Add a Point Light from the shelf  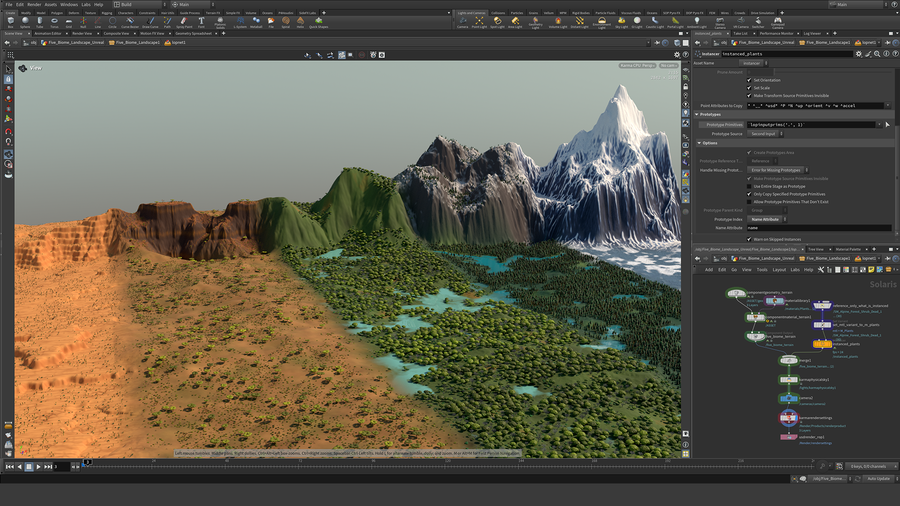[x=479, y=22]
